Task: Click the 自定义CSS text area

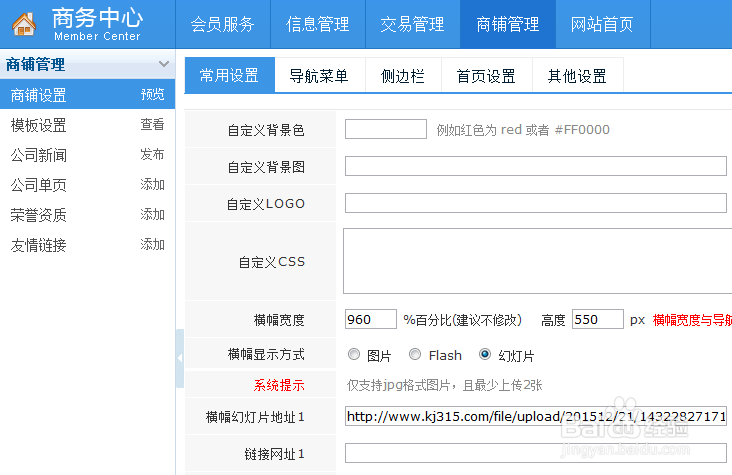Action: point(537,261)
